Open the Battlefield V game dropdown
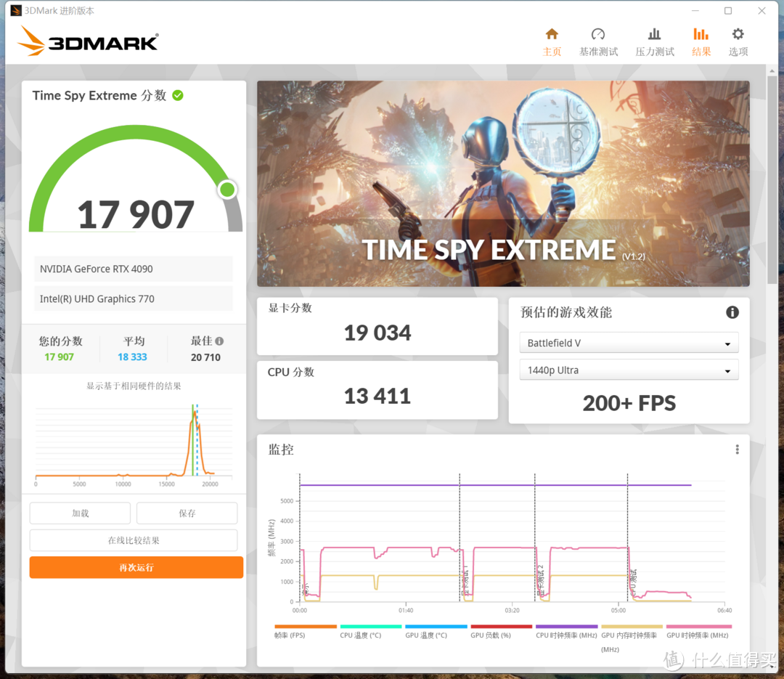The image size is (784, 679). click(629, 343)
